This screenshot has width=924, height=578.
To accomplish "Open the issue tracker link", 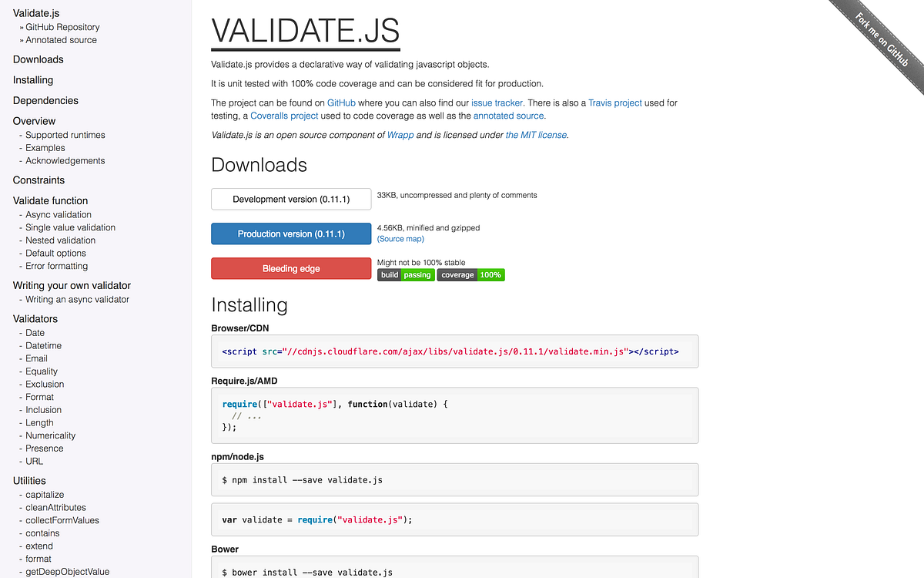I will pyautogui.click(x=497, y=102).
